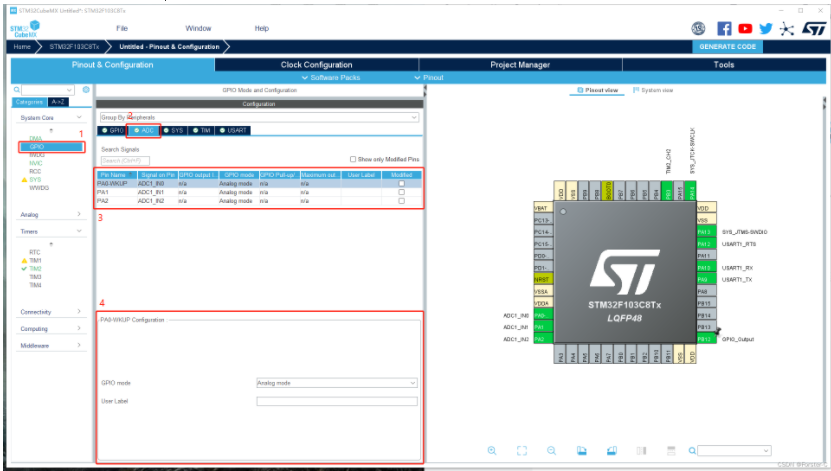Open the Window menu
The width and height of the screenshot is (831, 471).
click(x=198, y=28)
